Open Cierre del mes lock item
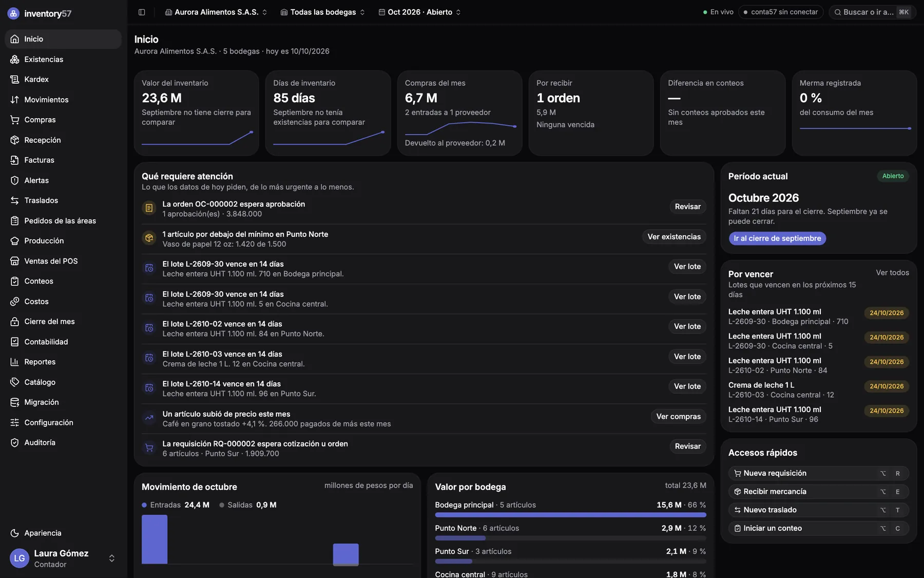The height and width of the screenshot is (578, 924). [x=63, y=321]
